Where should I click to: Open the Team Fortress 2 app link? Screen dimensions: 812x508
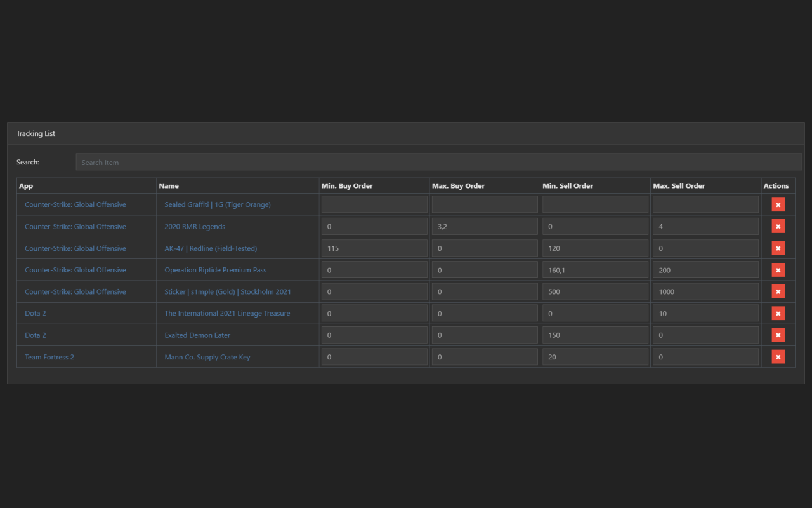(x=49, y=357)
